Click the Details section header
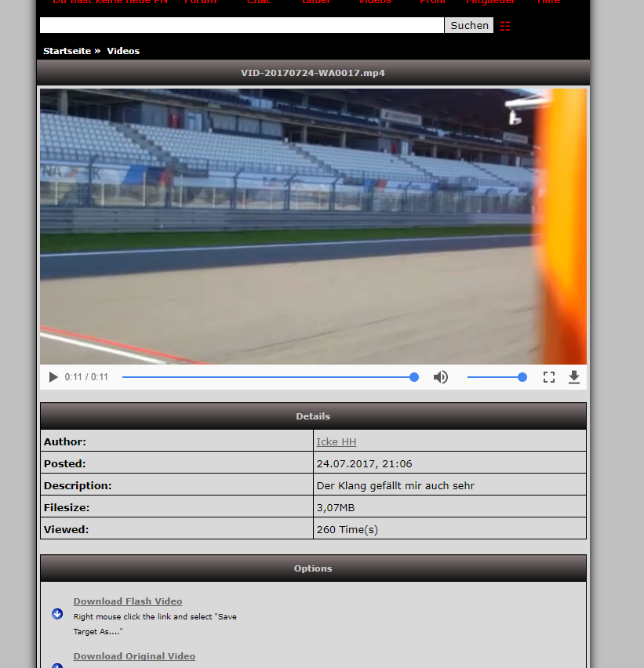 (x=313, y=416)
